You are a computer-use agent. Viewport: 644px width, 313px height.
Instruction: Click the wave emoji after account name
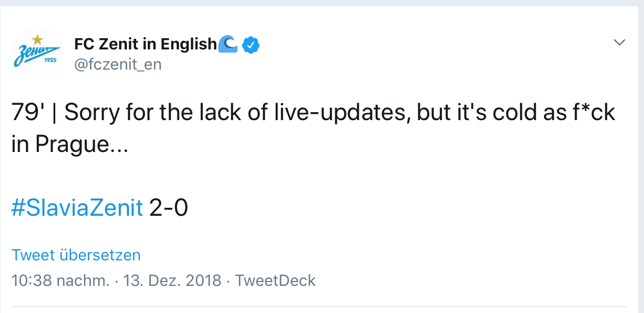228,44
